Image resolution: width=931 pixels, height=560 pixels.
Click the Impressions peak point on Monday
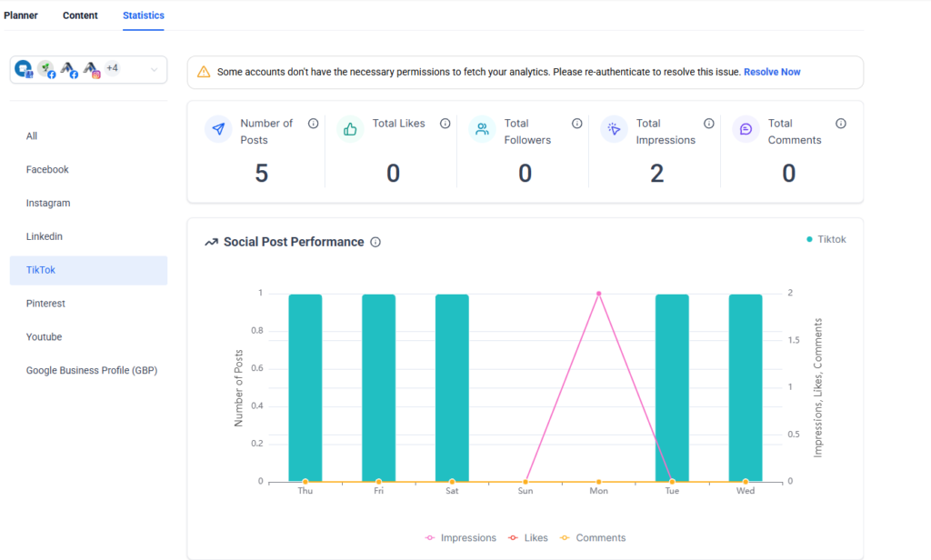[x=598, y=294]
